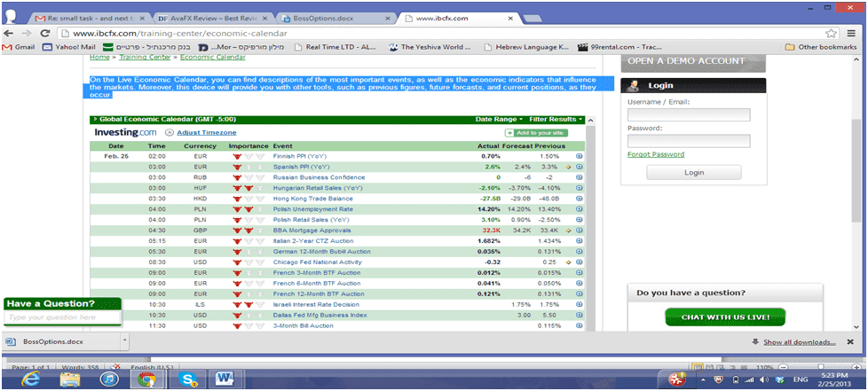
Task: Expand details for Chicago Fed National Activity row
Action: coord(579,262)
